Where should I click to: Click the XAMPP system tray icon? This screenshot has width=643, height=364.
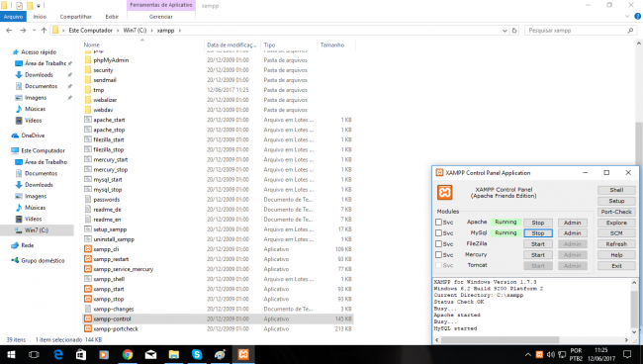539,354
